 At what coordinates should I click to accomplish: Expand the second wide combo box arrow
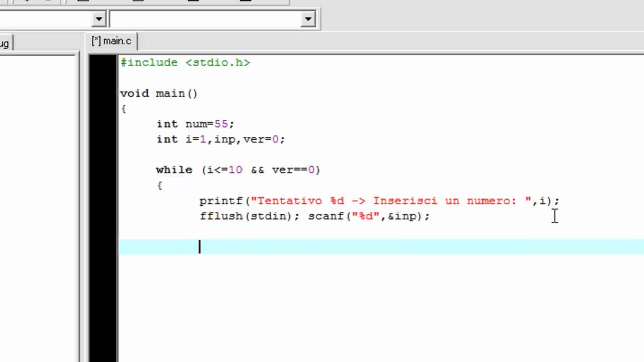308,20
